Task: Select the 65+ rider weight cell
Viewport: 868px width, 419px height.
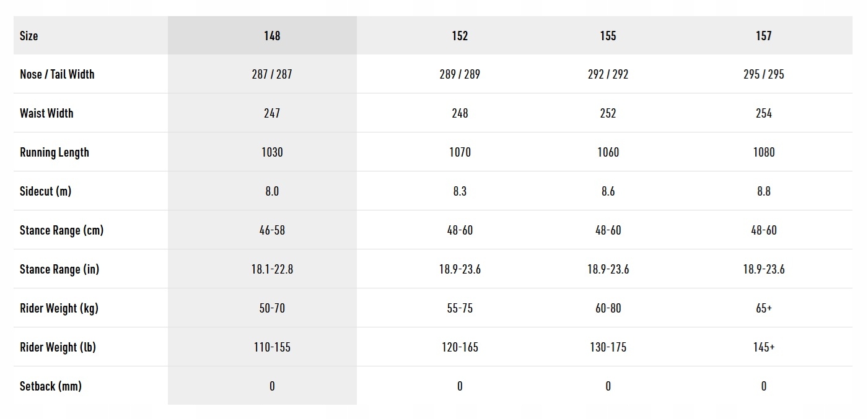Action: pos(763,308)
